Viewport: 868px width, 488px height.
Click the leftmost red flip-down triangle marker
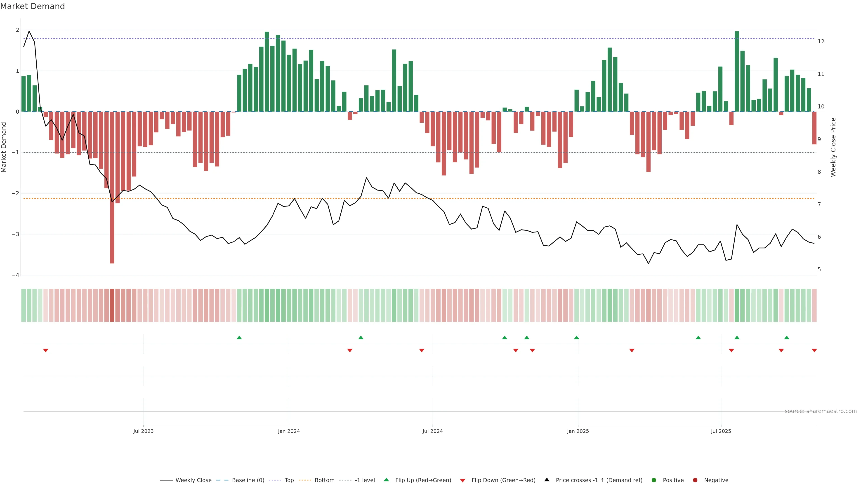pos(45,351)
